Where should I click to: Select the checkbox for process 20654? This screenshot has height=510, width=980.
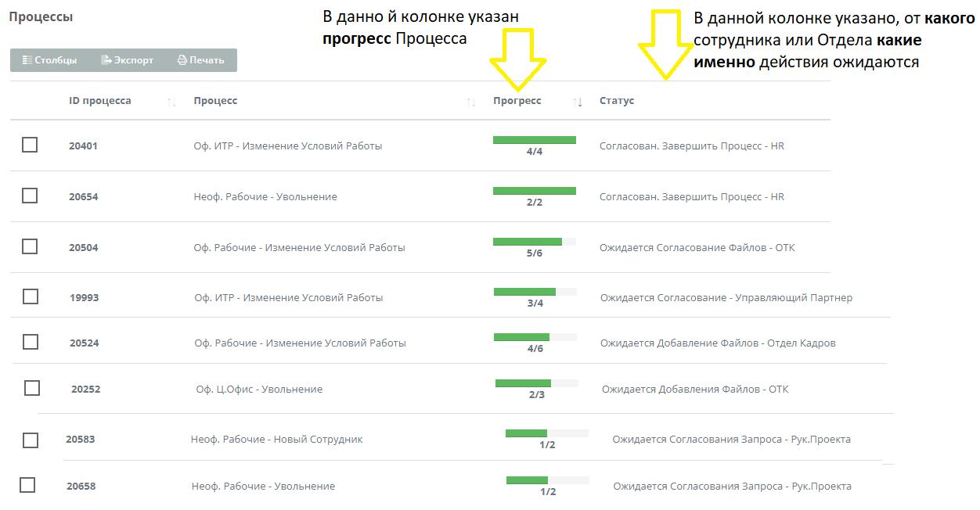tap(30, 196)
